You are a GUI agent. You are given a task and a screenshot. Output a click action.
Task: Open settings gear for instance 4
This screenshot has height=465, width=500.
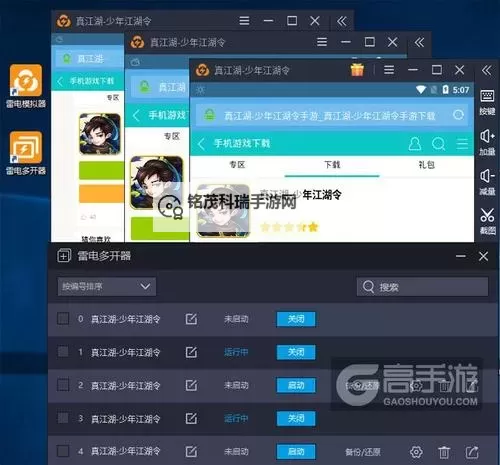(416, 452)
